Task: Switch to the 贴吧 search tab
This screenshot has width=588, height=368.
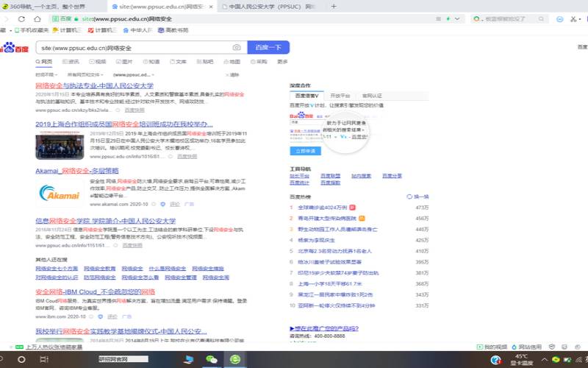Action: [x=205, y=62]
